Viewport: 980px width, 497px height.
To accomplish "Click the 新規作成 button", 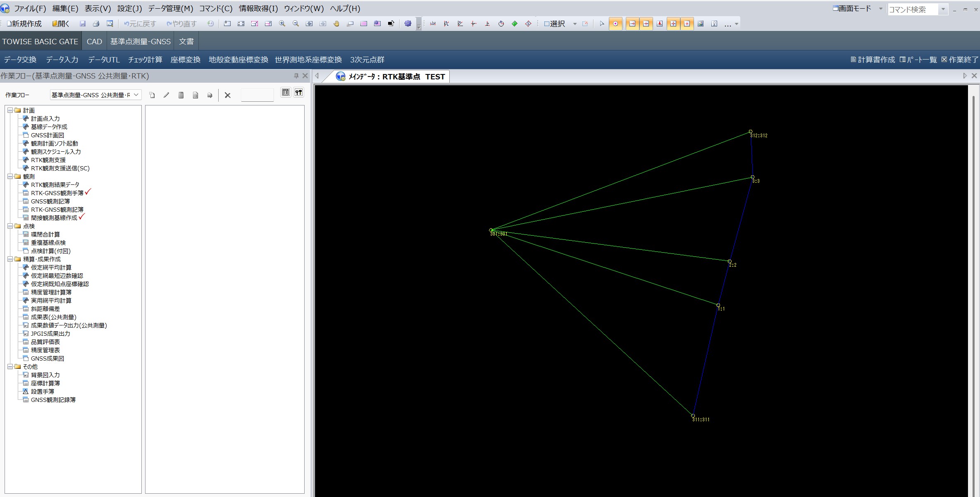I will pyautogui.click(x=24, y=24).
